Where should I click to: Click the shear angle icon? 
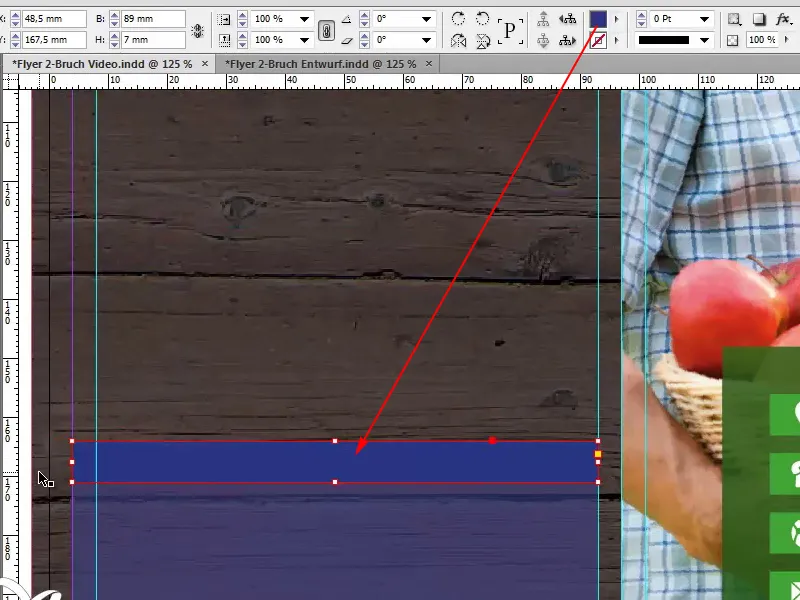click(x=346, y=40)
